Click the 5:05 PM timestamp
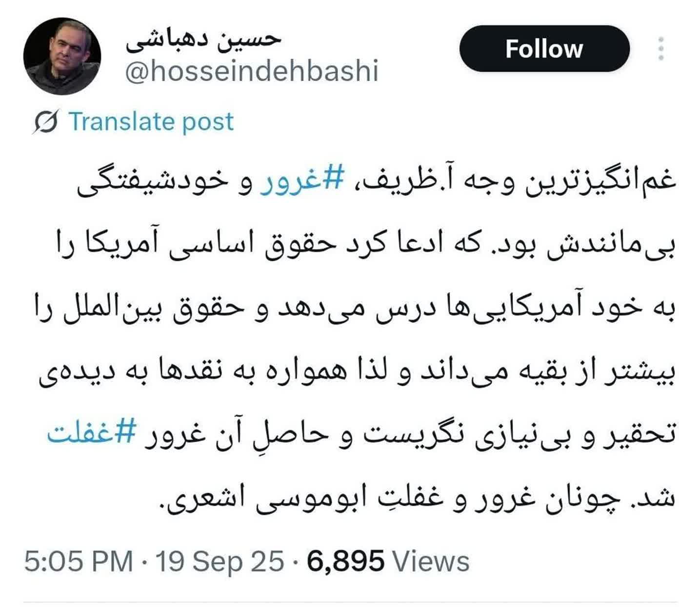 coord(78,561)
